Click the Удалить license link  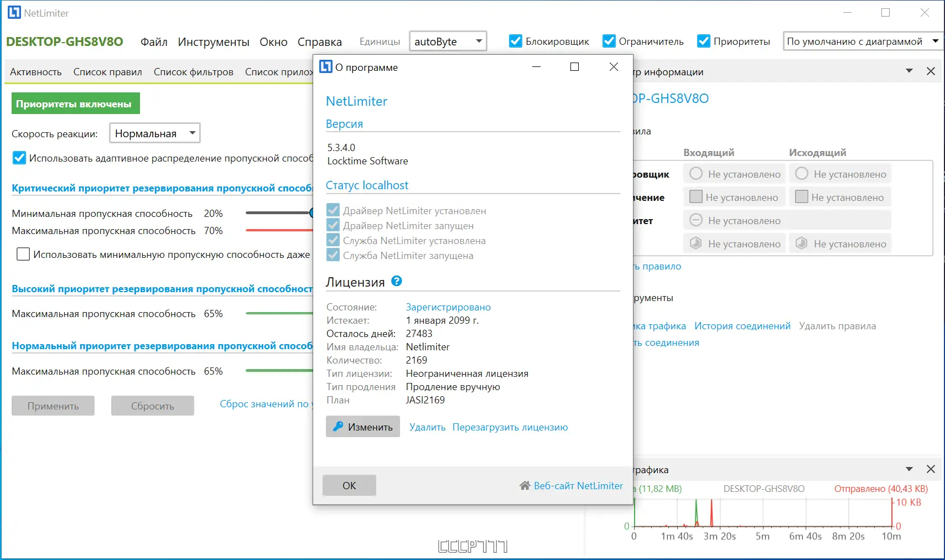pyautogui.click(x=427, y=427)
